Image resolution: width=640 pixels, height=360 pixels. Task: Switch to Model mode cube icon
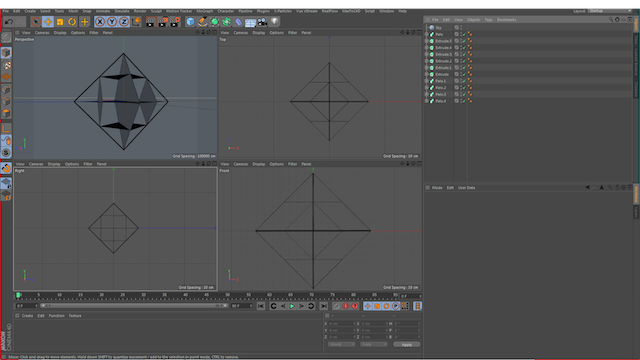pos(6,53)
